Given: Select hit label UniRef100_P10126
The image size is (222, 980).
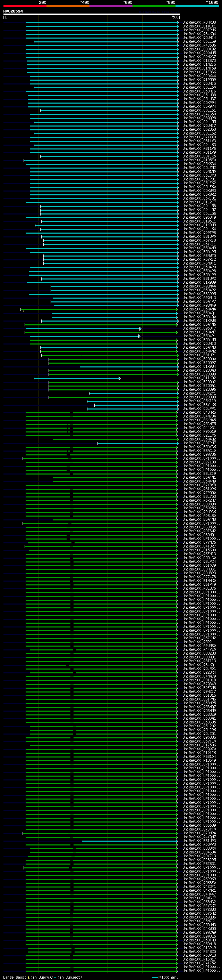Looking at the screenshot, I should click(x=199, y=753).
